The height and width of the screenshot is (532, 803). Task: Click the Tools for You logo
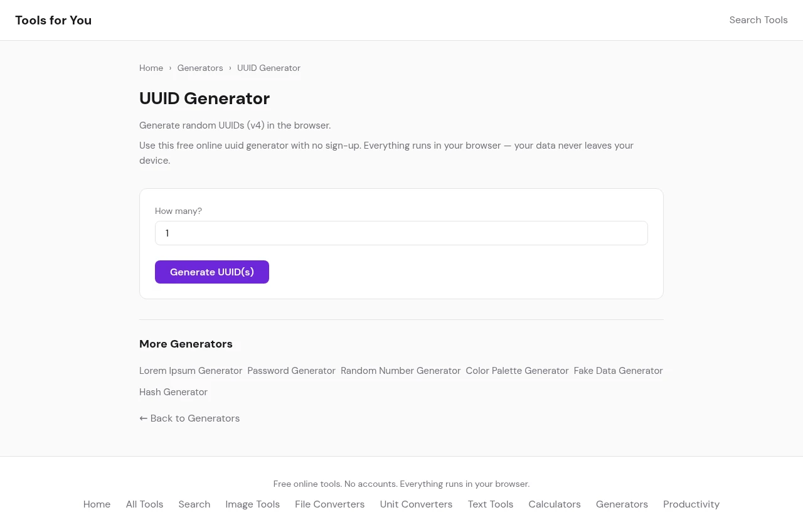(x=53, y=20)
